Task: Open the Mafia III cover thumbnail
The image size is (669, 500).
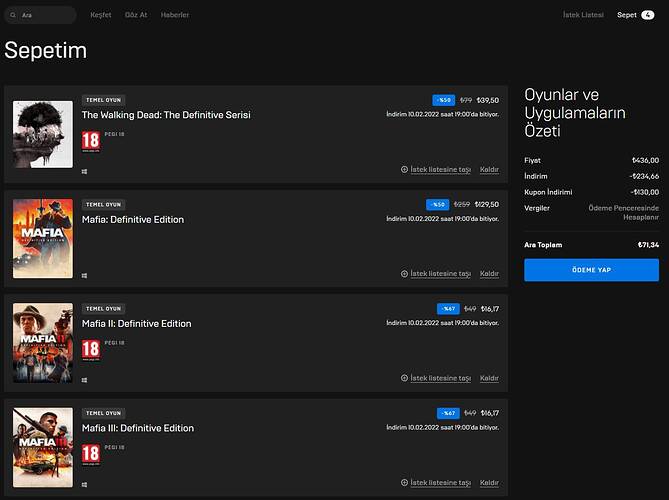Action: pyautogui.click(x=43, y=448)
